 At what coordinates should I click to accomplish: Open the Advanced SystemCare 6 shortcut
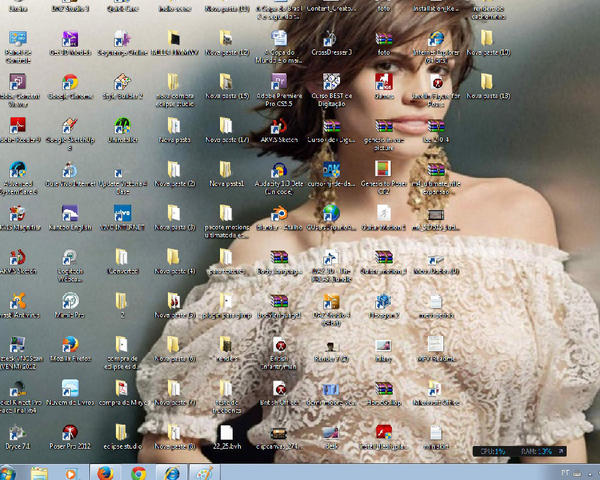18,178
